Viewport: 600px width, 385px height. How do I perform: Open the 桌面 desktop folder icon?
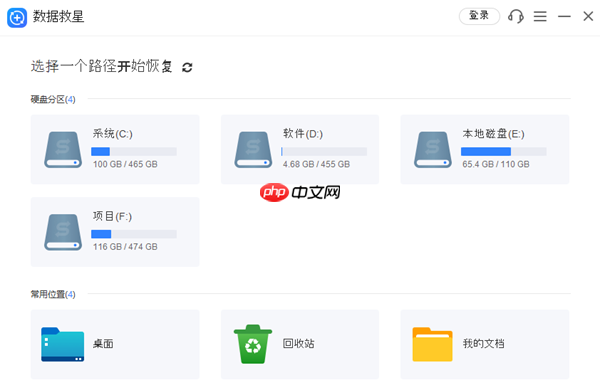pyautogui.click(x=63, y=344)
